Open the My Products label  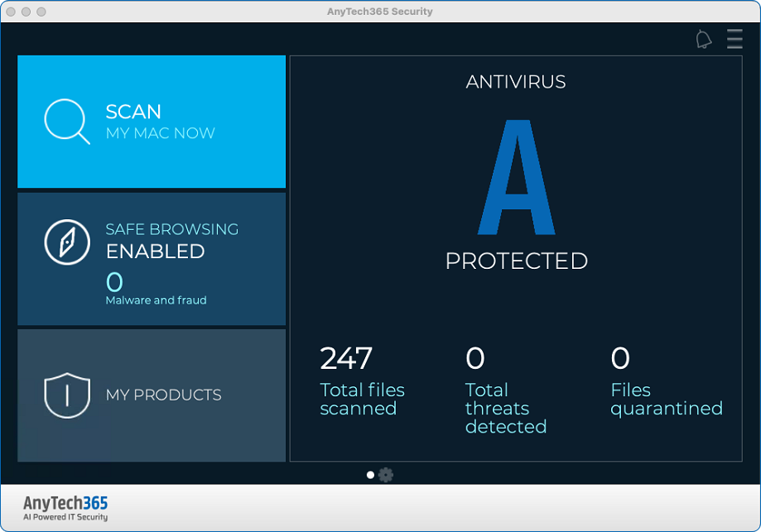[164, 395]
